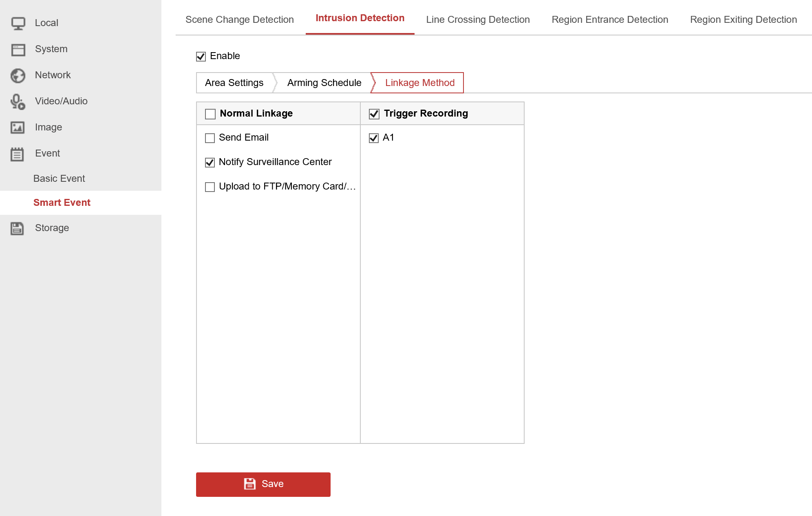Open the Area Settings step
This screenshot has height=516, width=812.
pyautogui.click(x=234, y=83)
